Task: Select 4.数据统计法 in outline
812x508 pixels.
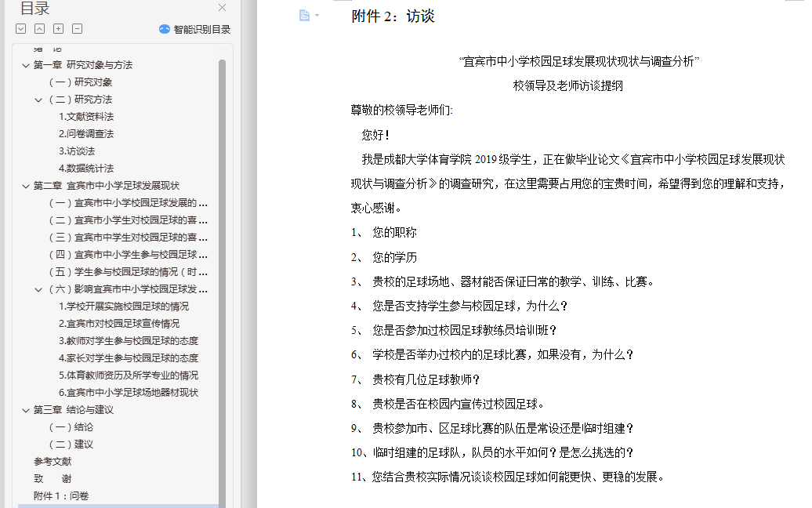Action: [x=86, y=169]
